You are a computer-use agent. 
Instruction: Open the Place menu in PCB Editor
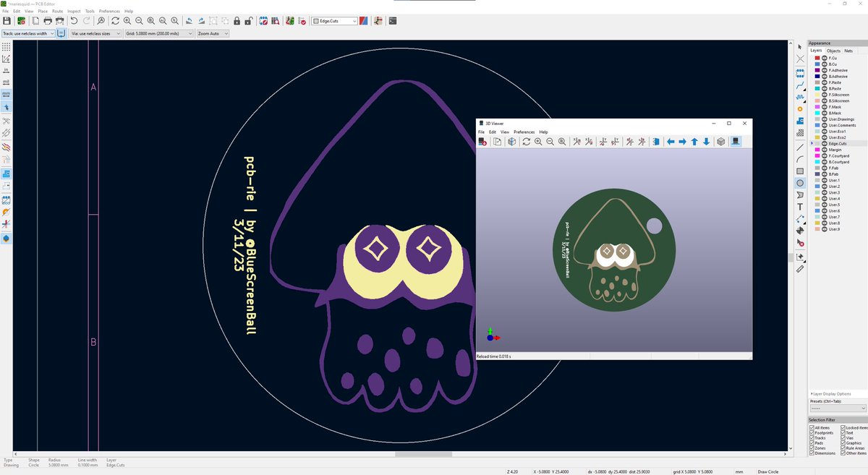[x=43, y=12]
